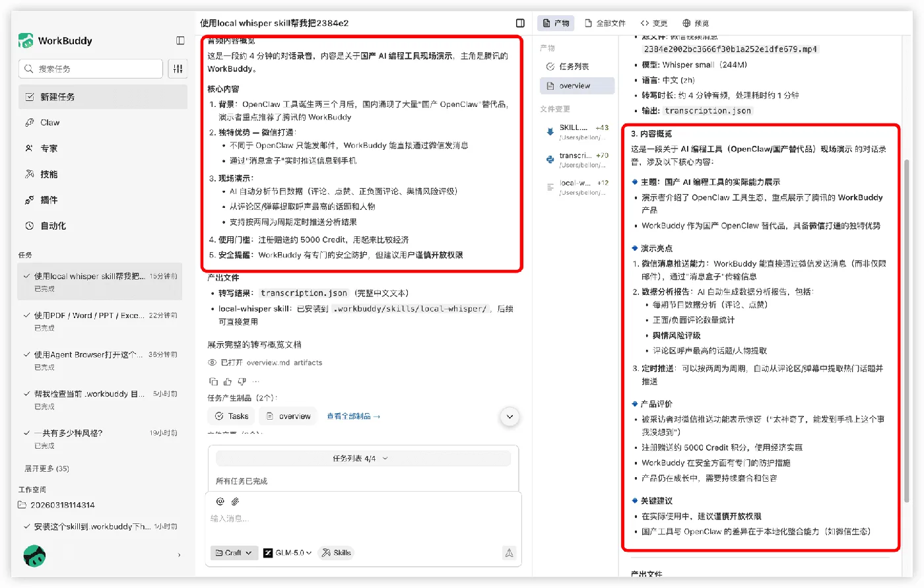Send the message with the arrow icon

(509, 553)
